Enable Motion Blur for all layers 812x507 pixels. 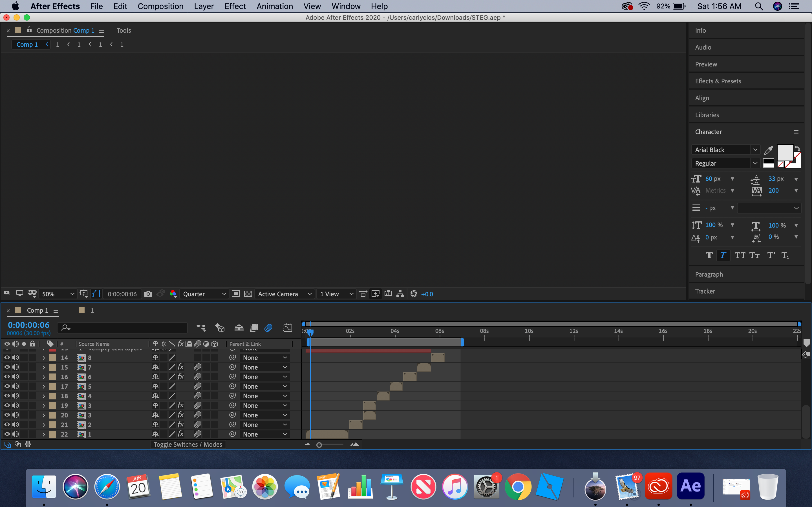(x=268, y=328)
